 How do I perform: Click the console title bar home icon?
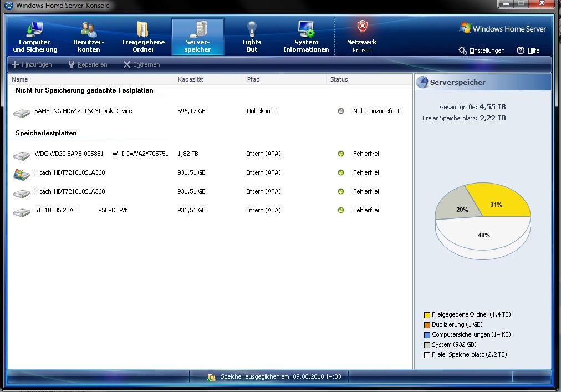coord(8,6)
